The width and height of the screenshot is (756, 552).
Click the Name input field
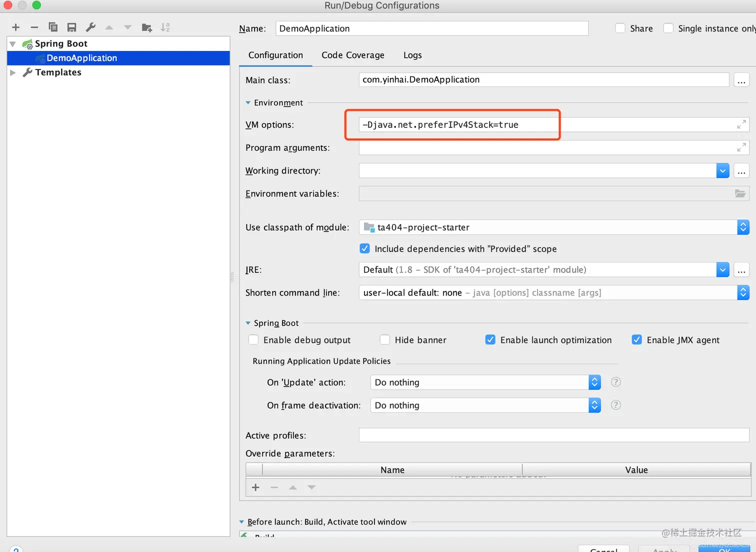click(432, 28)
